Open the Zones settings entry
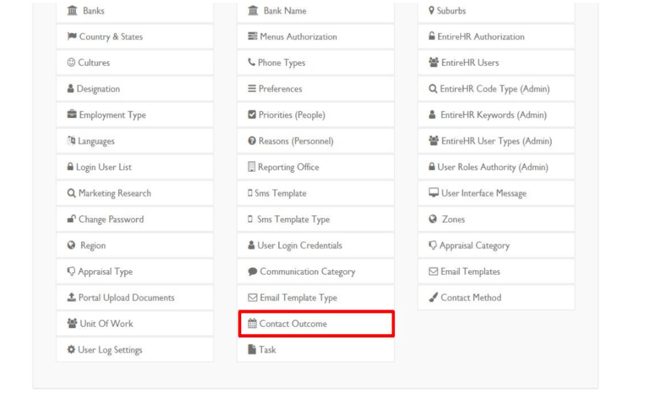The image size is (670, 399). (x=496, y=219)
